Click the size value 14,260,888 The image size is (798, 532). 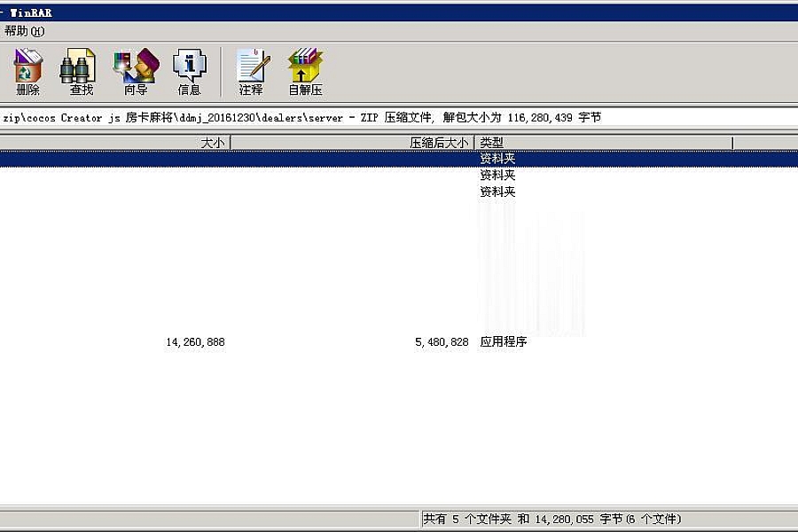point(195,342)
